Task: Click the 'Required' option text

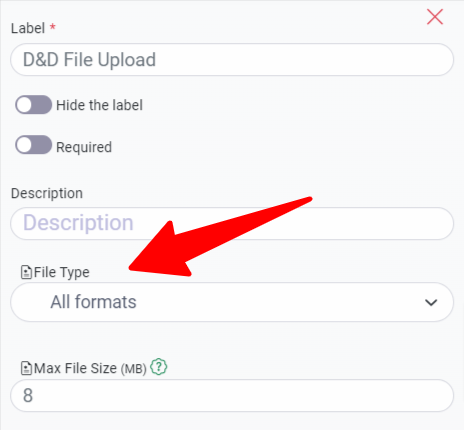Action: click(x=84, y=147)
